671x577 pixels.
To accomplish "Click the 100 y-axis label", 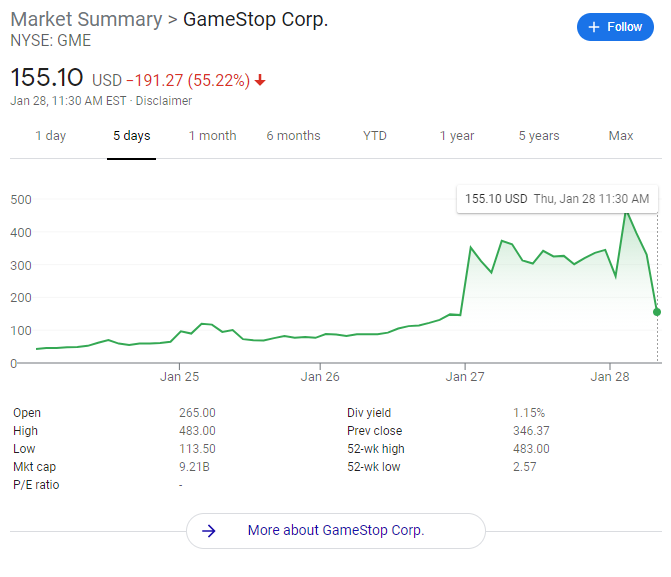I will pos(21,330).
